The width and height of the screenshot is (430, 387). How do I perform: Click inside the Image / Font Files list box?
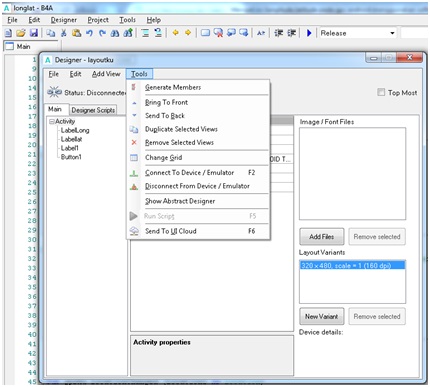[x=352, y=174]
